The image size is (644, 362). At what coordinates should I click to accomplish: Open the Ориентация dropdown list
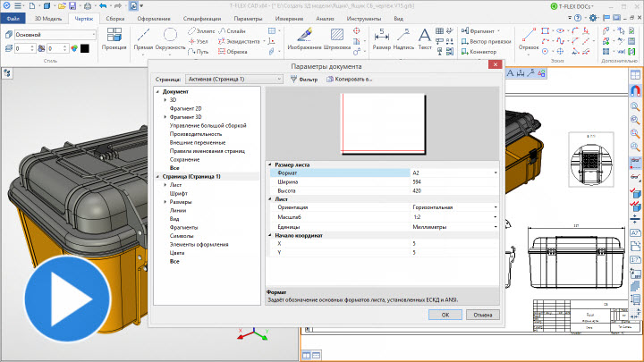[x=496, y=206]
